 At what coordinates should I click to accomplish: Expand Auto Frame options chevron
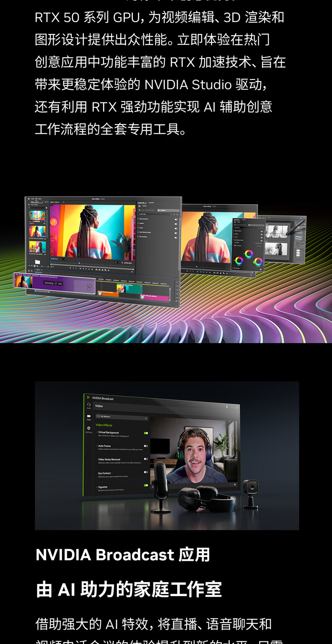click(x=97, y=446)
